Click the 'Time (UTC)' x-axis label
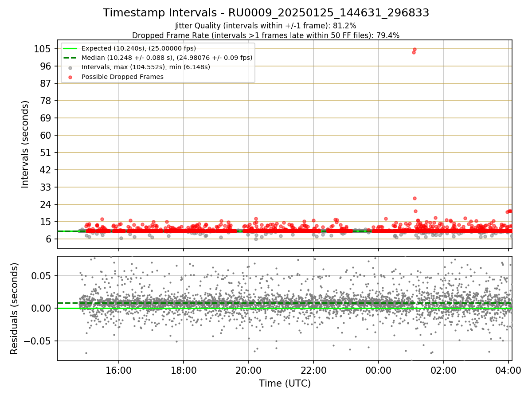This screenshot has width=532, height=399. tap(285, 383)
